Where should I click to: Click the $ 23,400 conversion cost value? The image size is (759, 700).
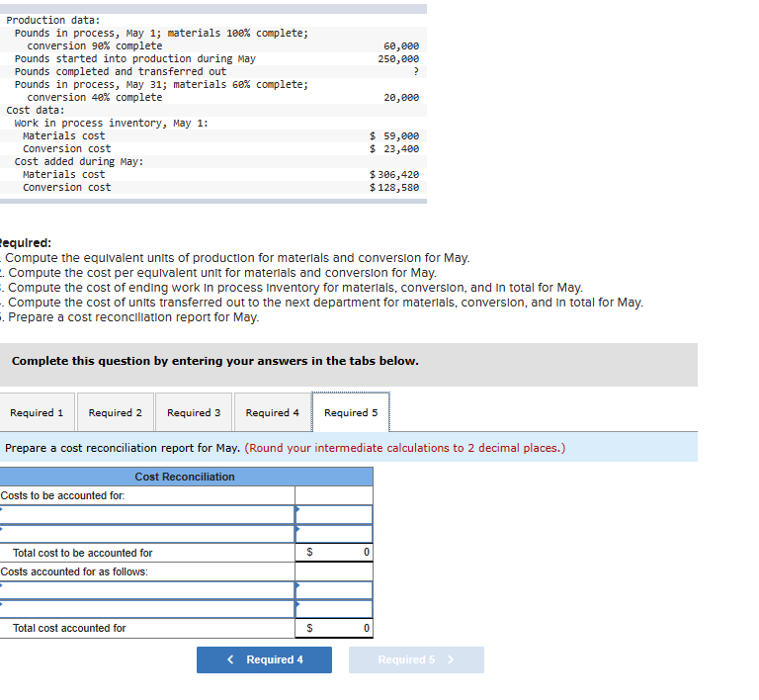[394, 148]
